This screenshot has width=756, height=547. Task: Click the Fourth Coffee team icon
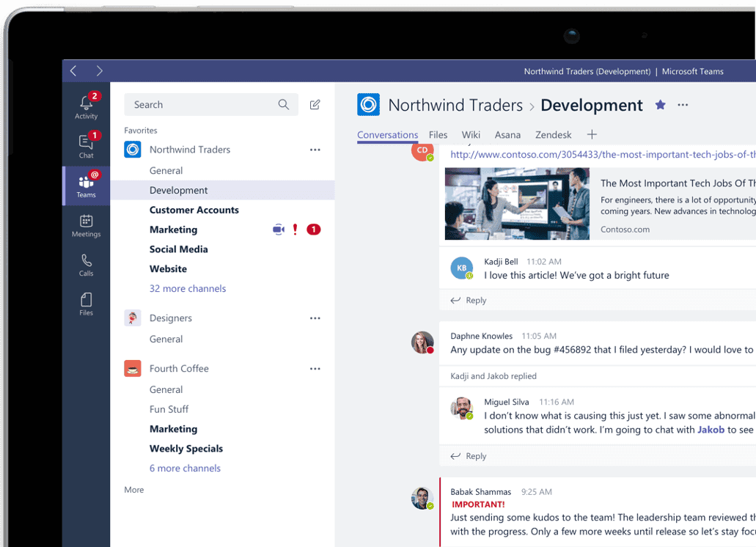(x=133, y=369)
